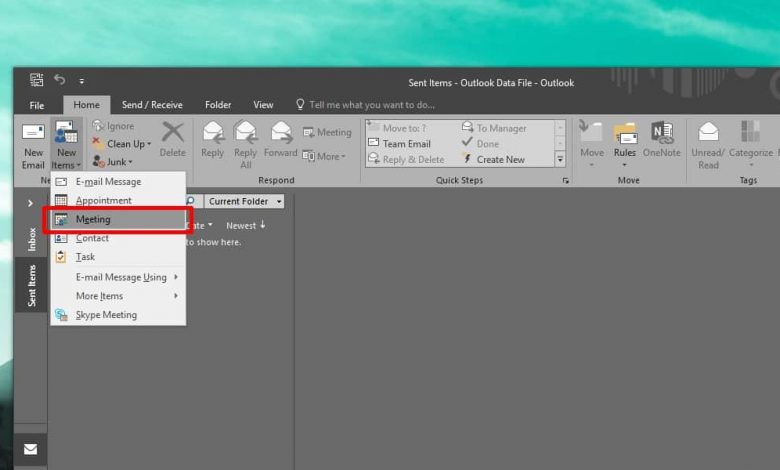Open the Inbox folder in sidebar
Viewport: 780px width, 470px height.
32,240
